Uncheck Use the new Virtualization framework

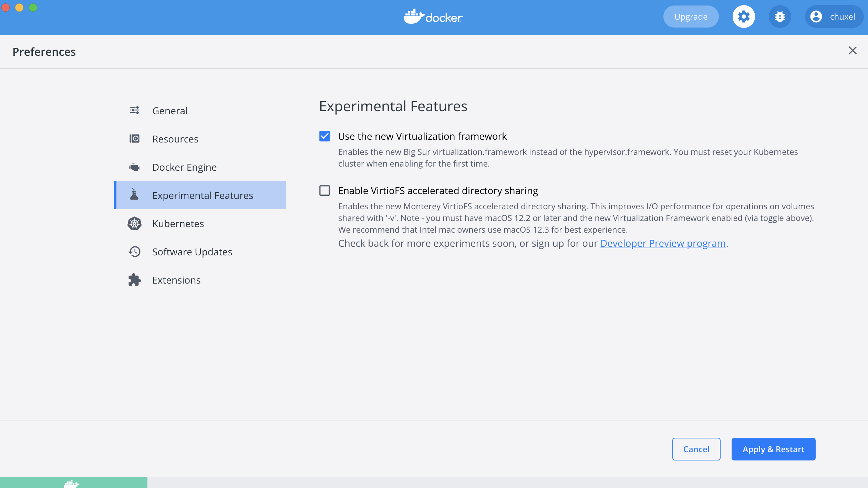pos(324,136)
